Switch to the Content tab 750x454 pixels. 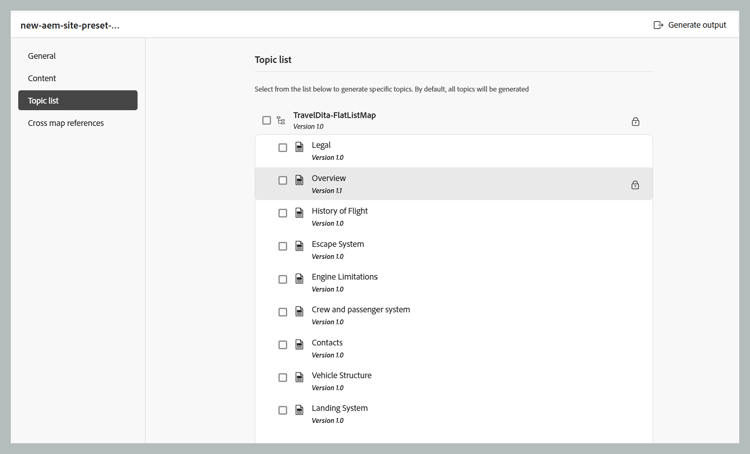pyautogui.click(x=42, y=78)
